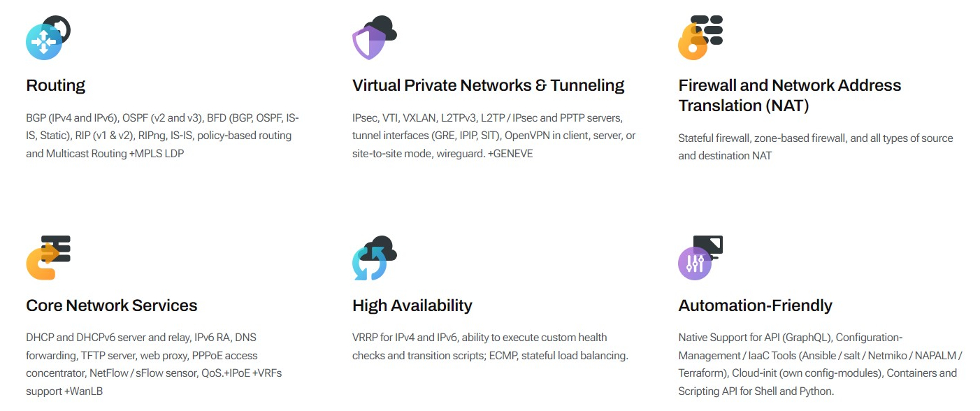Click Firewall and Network Address Translation heading
Viewport: 980px width, 411px height.
point(789,95)
